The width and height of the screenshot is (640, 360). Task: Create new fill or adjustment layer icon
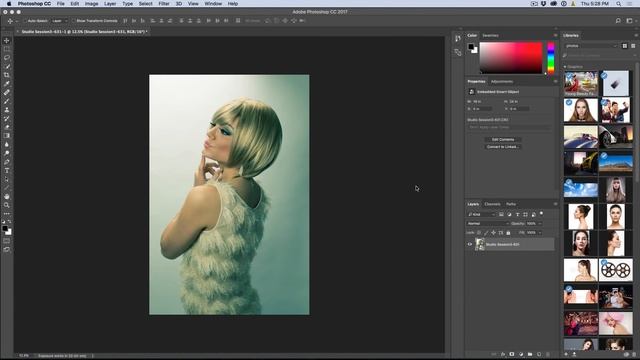coord(521,354)
